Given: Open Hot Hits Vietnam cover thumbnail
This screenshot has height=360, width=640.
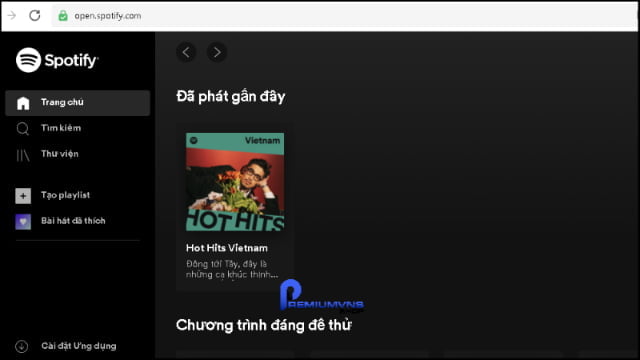Looking at the screenshot, I should (235, 182).
